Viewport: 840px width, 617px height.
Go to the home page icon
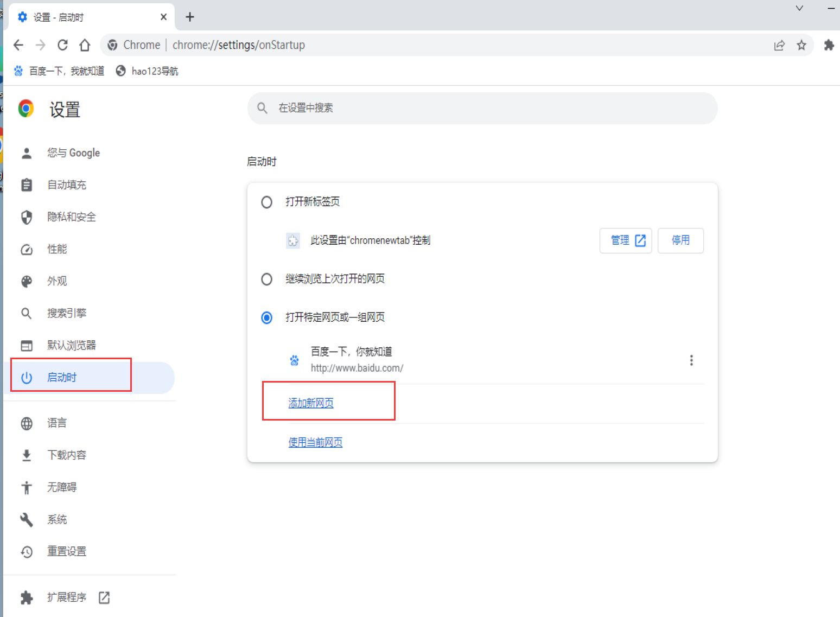pyautogui.click(x=85, y=45)
